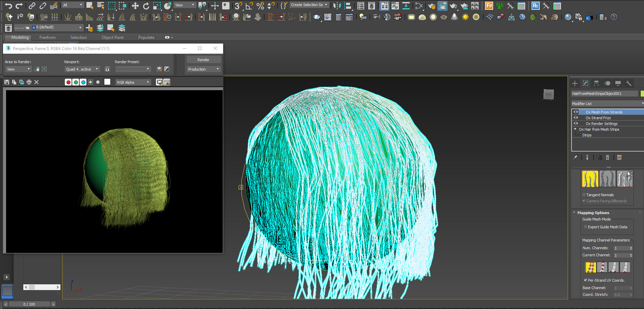Click the white color swatch in render window
Viewport: 644px width, 309px height.
point(107,82)
